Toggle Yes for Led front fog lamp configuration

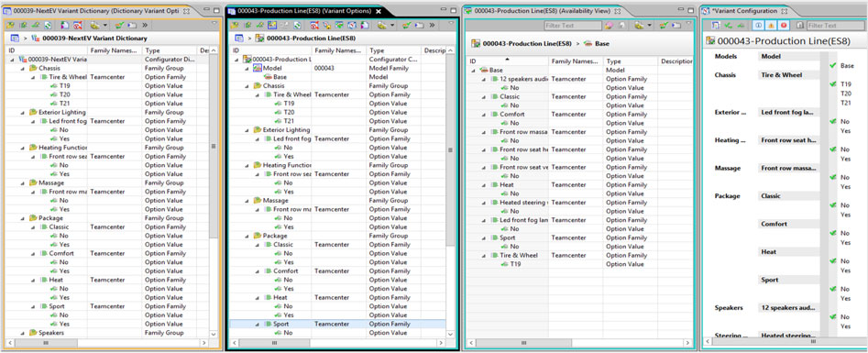pos(845,131)
